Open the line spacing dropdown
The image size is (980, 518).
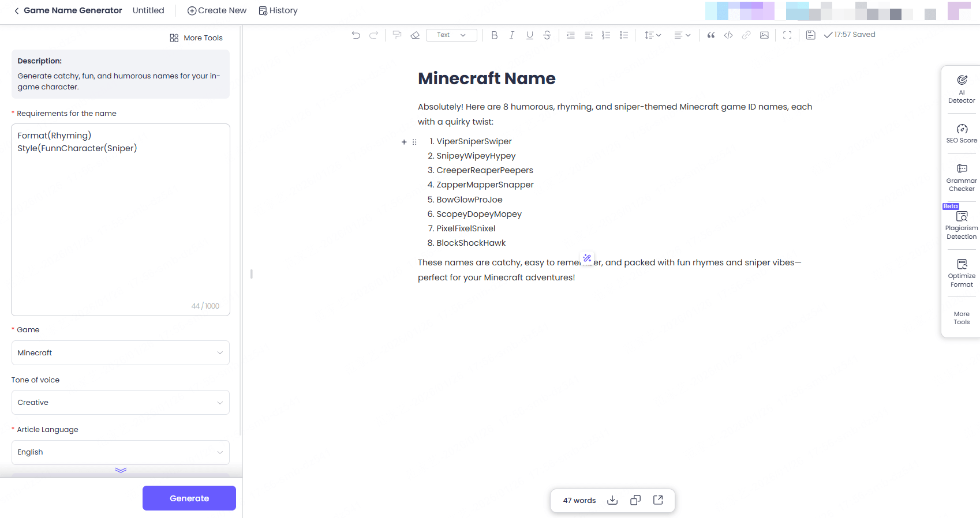653,35
